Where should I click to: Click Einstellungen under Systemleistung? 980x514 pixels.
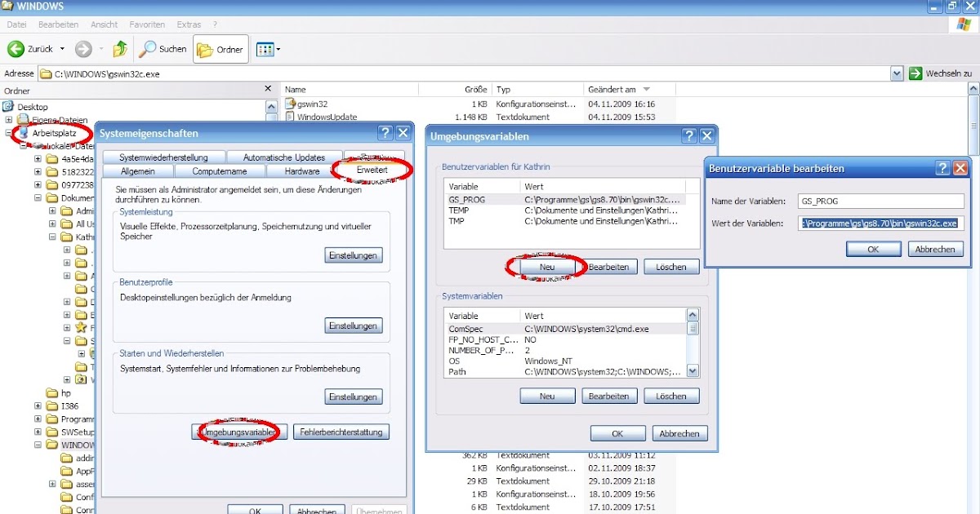354,255
